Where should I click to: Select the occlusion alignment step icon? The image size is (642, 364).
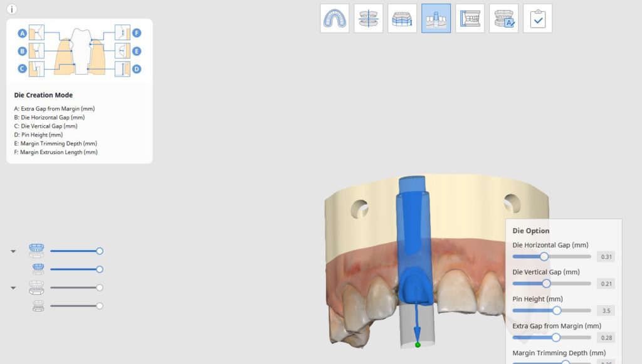point(369,18)
